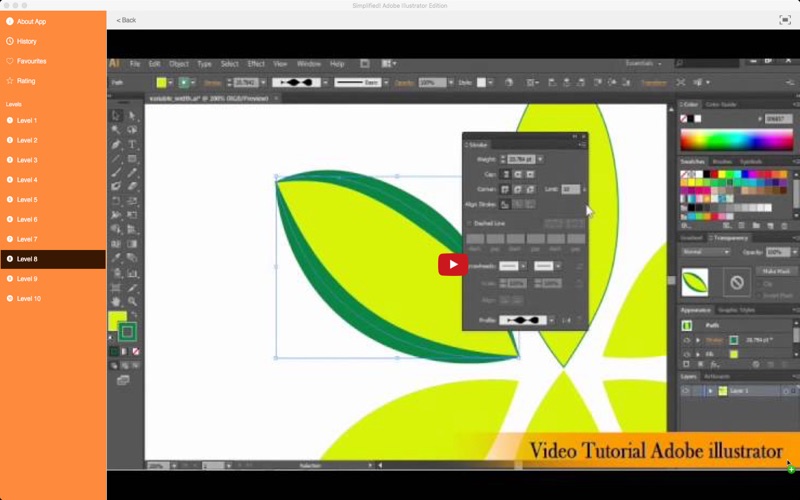Expand Layer 1 disclosure triangle
The image size is (800, 500).
click(x=710, y=391)
